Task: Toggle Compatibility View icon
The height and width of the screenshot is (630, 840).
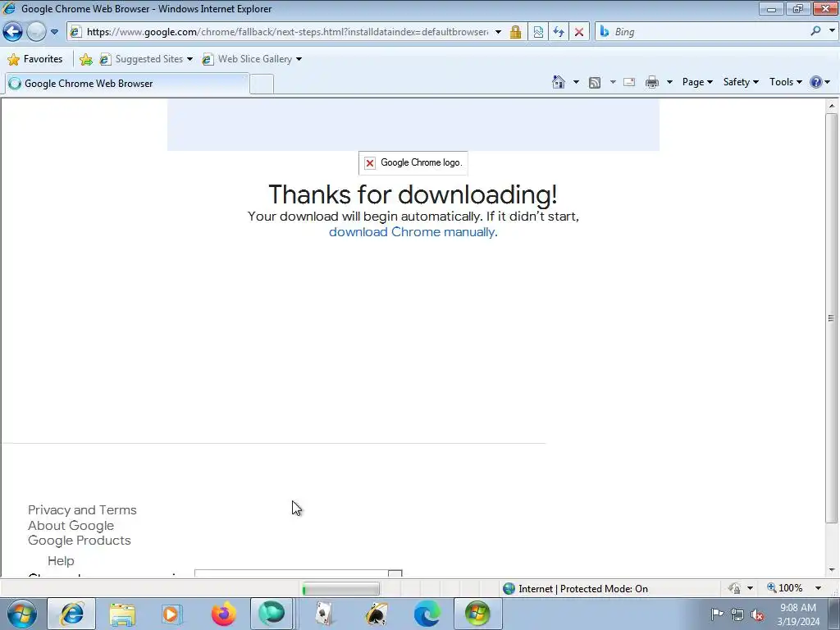Action: [x=538, y=32]
